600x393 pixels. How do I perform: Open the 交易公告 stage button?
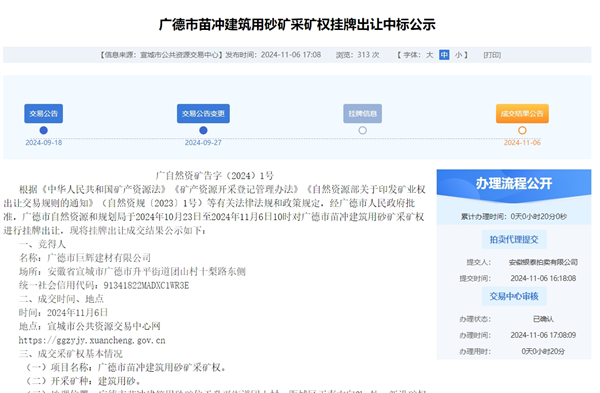click(x=44, y=114)
